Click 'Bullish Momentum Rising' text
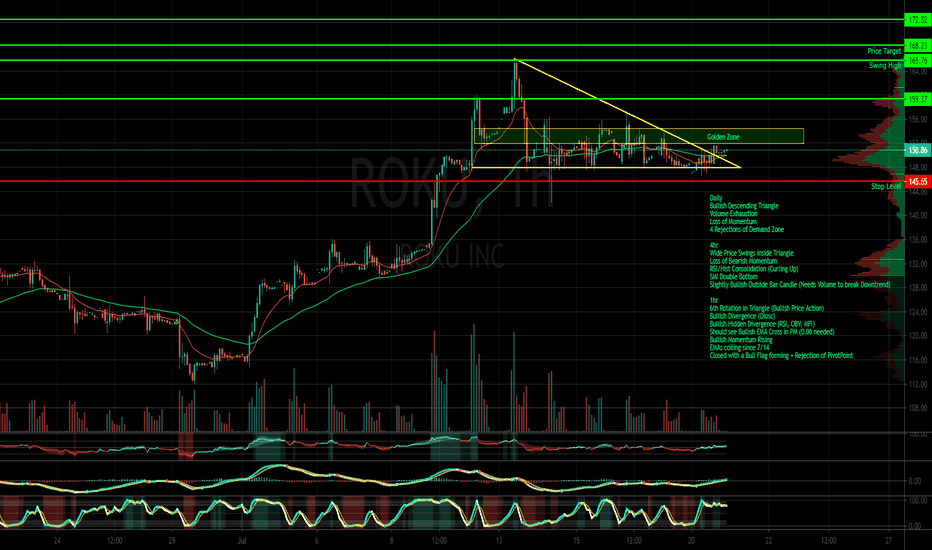The image size is (932, 550). point(741,340)
